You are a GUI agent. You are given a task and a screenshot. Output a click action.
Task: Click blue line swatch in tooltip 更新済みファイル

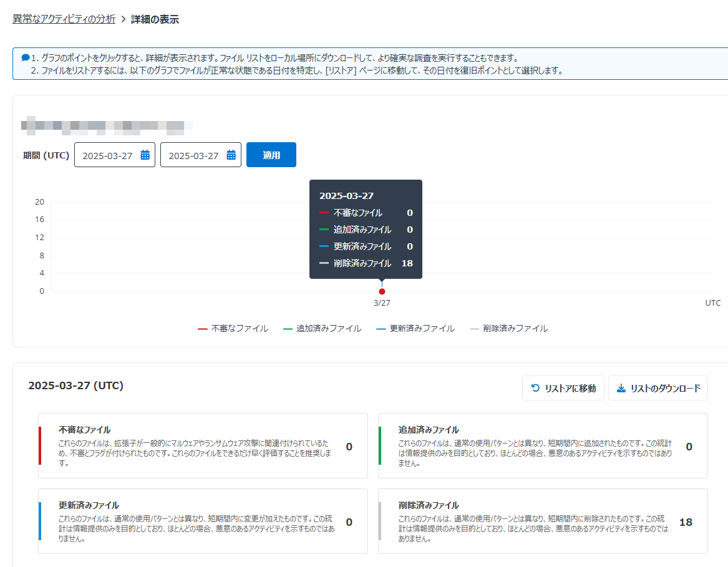click(x=324, y=246)
